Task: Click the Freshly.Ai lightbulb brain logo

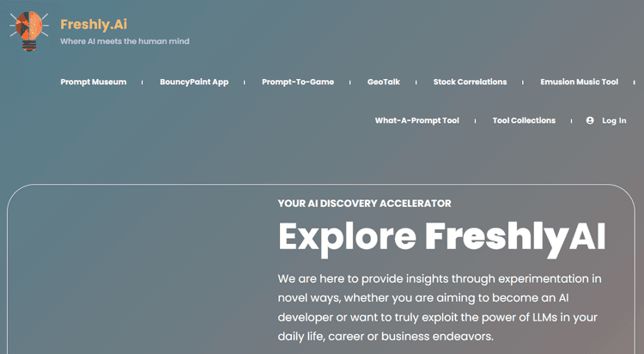Action: click(28, 31)
